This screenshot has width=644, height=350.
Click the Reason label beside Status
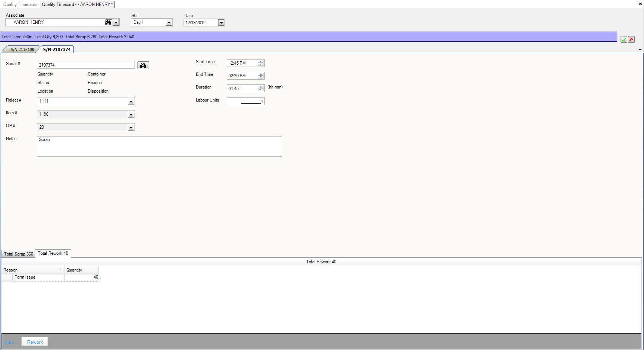[x=95, y=83]
